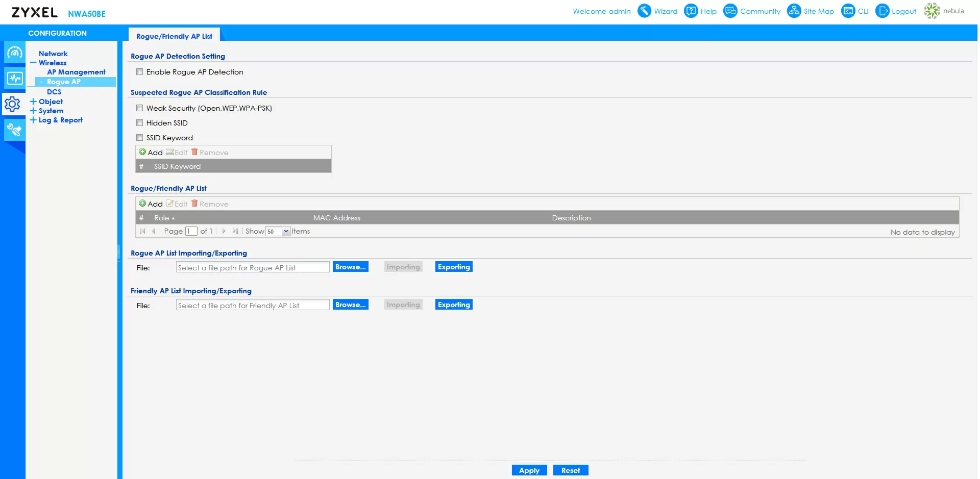
Task: Select the Configuration gear icon
Action: 13,104
